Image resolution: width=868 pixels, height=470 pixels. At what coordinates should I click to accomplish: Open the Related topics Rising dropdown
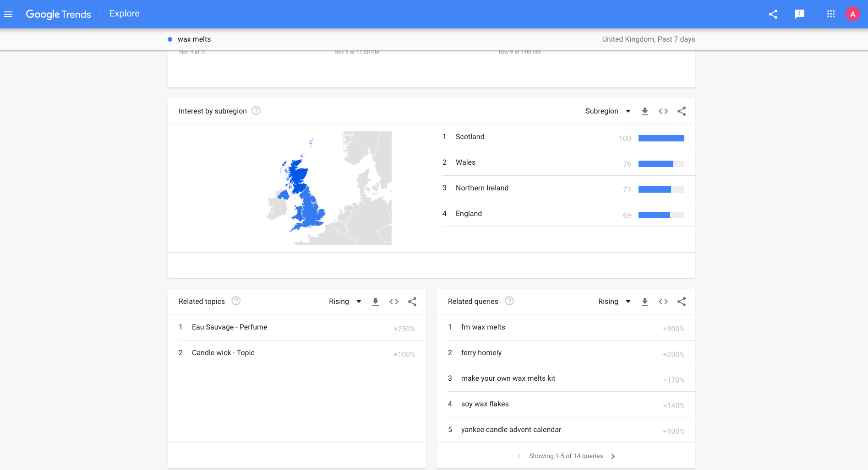(345, 302)
